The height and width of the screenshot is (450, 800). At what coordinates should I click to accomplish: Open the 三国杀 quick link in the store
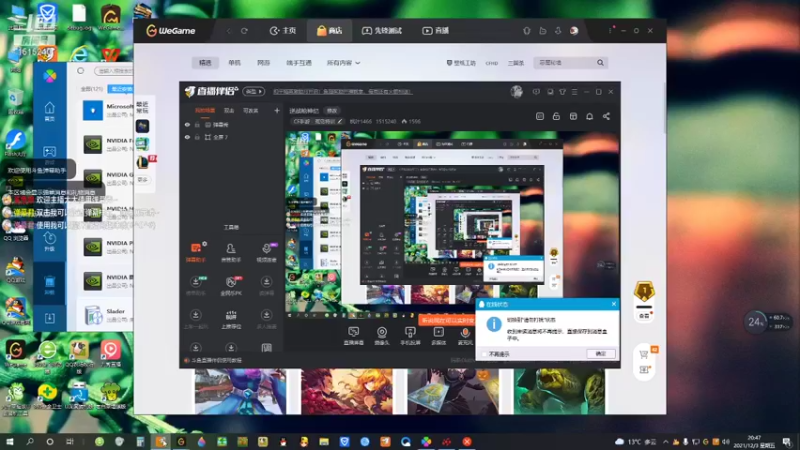pos(516,63)
